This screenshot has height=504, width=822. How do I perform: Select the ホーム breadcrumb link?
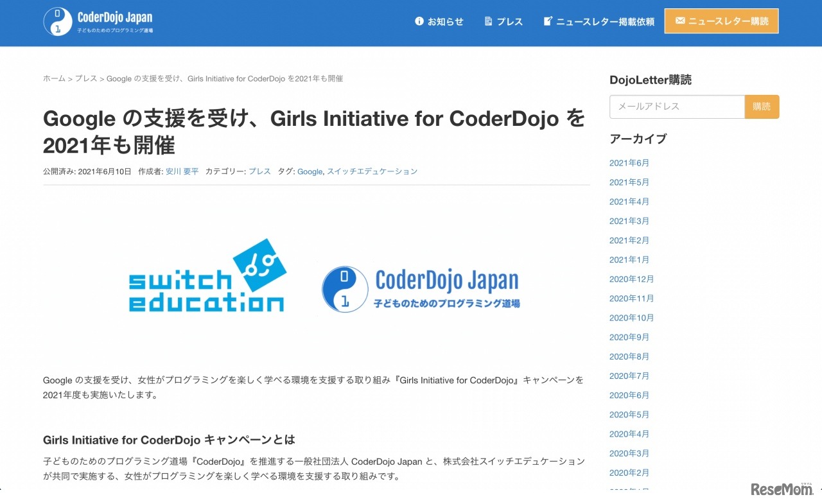[53, 78]
